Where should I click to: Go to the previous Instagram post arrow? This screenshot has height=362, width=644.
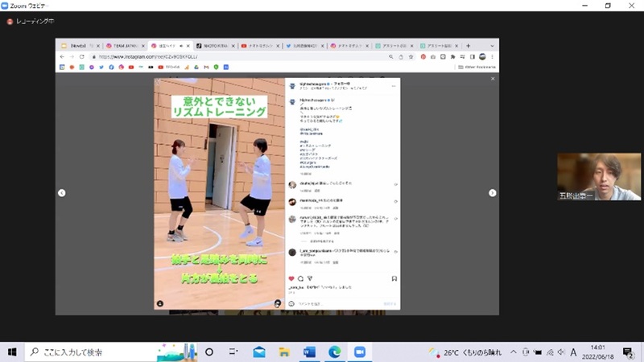[x=61, y=193]
